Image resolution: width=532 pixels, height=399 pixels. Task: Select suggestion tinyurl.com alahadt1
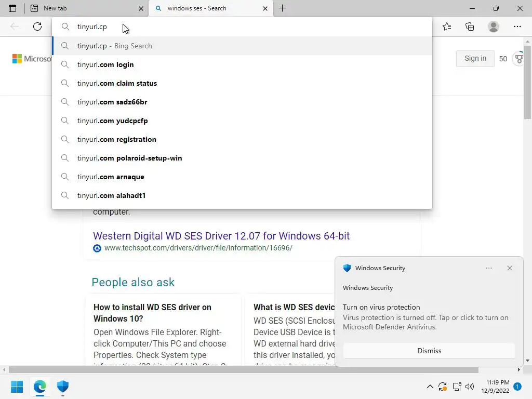(242, 195)
